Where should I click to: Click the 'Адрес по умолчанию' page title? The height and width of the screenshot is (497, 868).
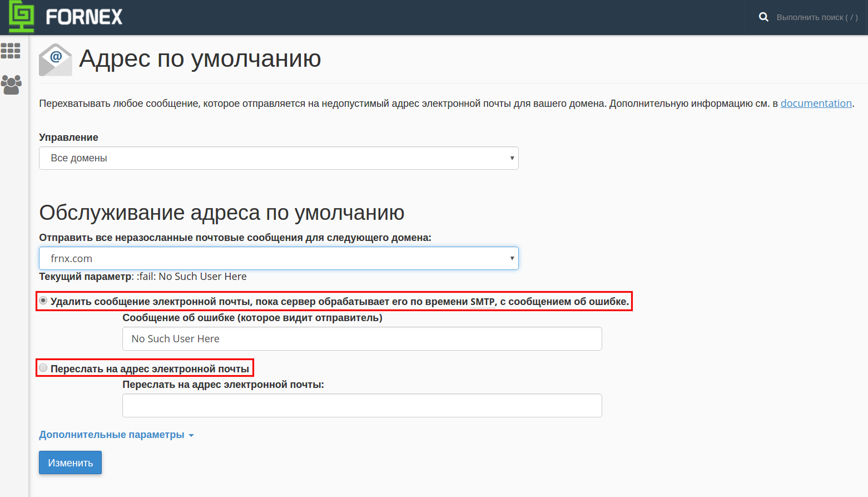[x=200, y=58]
